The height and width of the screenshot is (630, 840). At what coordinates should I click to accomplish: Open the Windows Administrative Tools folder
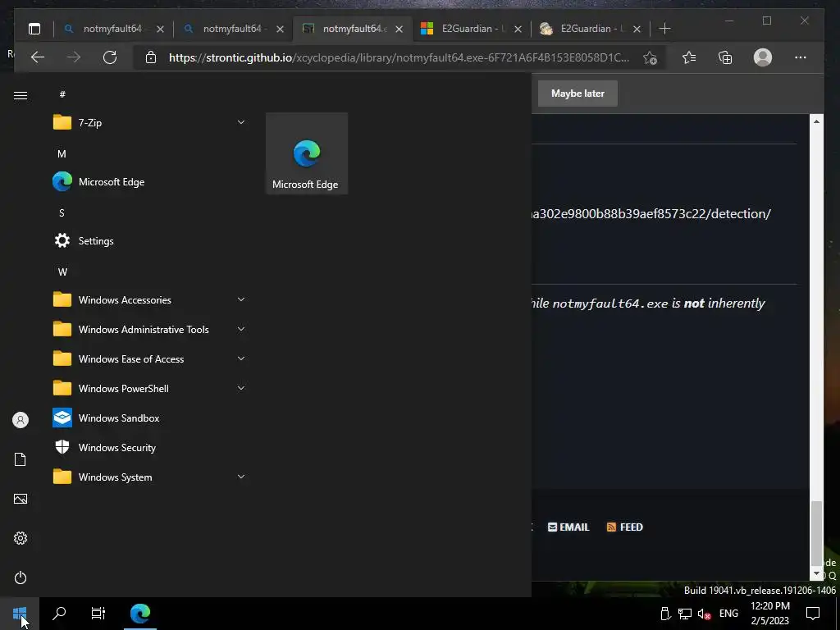(x=149, y=329)
